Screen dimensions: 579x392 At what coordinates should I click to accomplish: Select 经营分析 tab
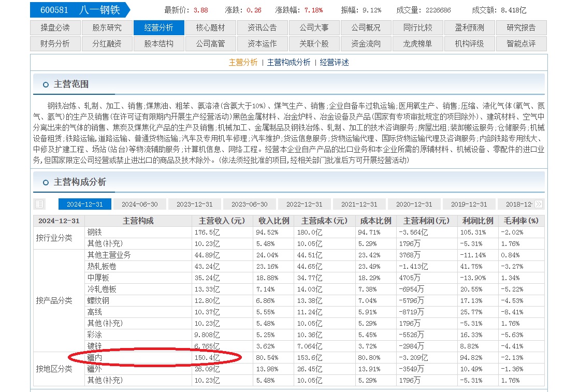159,27
